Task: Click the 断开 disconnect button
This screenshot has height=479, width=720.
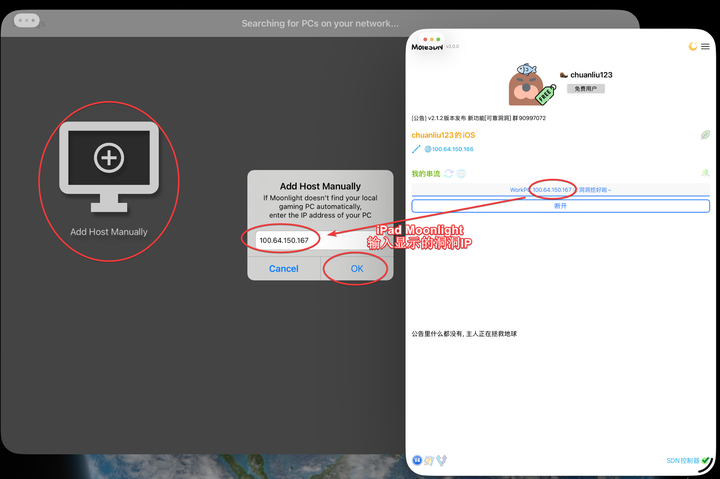Action: [x=561, y=206]
